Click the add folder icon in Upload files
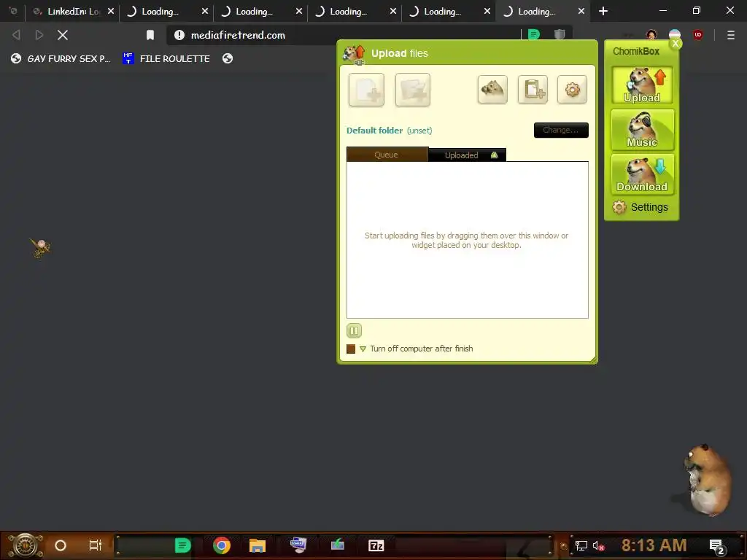Screen dimensions: 747x560 (x=413, y=90)
